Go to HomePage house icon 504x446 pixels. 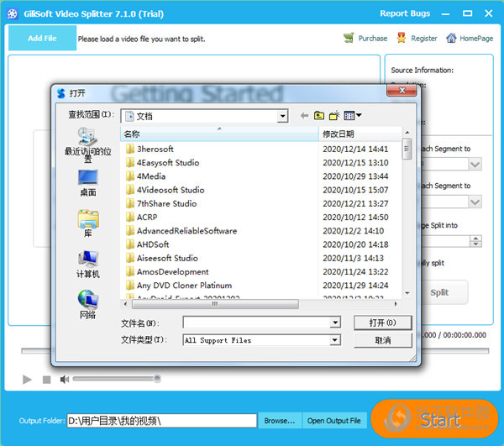click(x=451, y=38)
